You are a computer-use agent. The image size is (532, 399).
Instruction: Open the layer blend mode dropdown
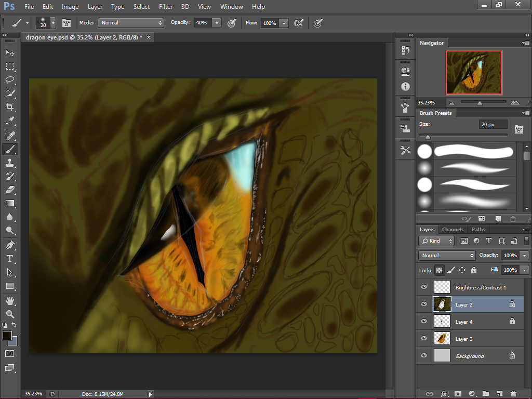pyautogui.click(x=446, y=255)
